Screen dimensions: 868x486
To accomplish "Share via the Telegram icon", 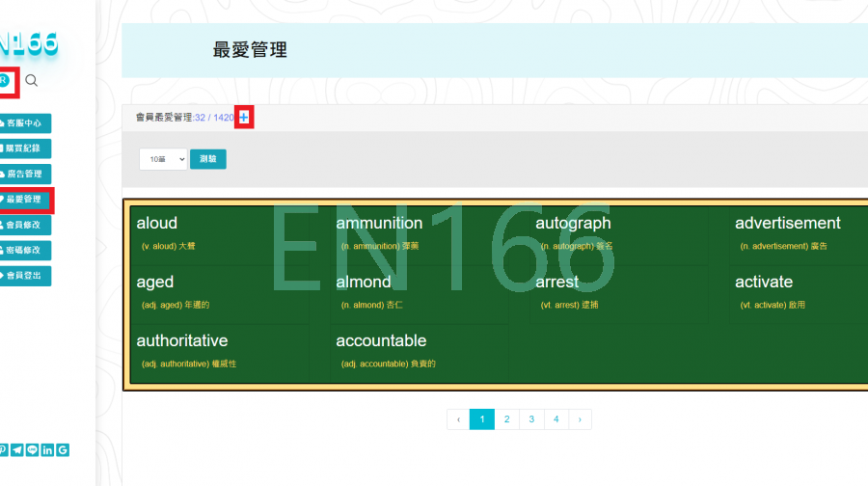I will pos(17,450).
